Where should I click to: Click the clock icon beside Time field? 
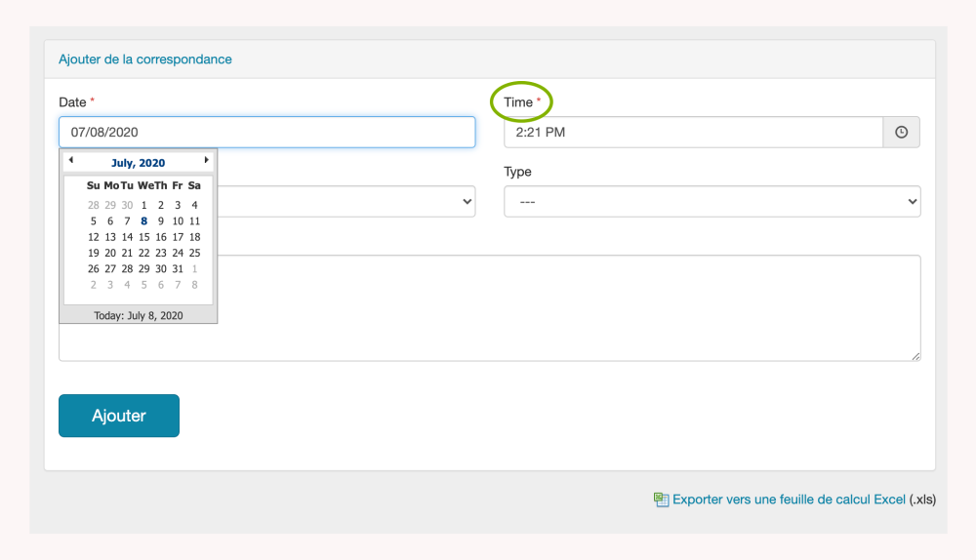point(901,133)
